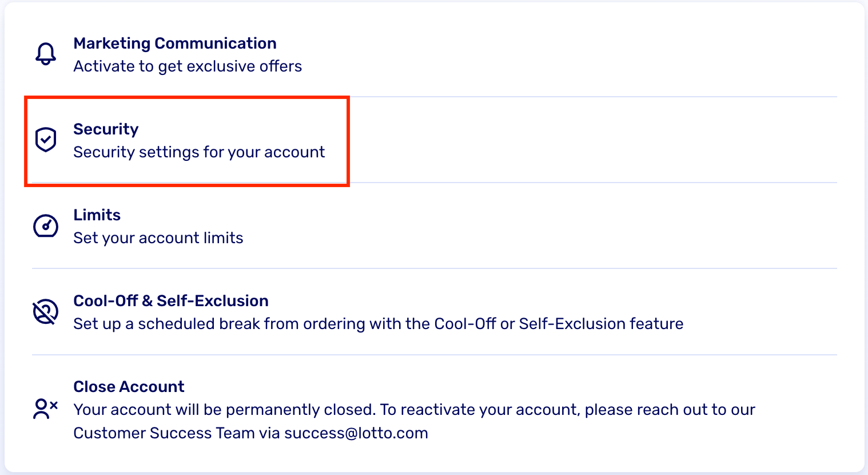Click "Set your account limits" description

pyautogui.click(x=158, y=238)
